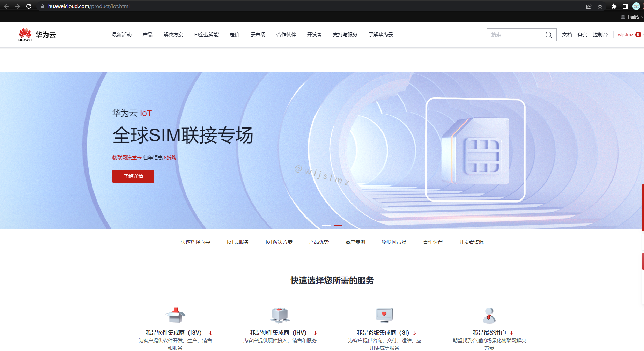Viewport: 644px width, 351px height.
Task: Expand the red arrow beside 我是软件集成商 (ISV)
Action: (210, 333)
